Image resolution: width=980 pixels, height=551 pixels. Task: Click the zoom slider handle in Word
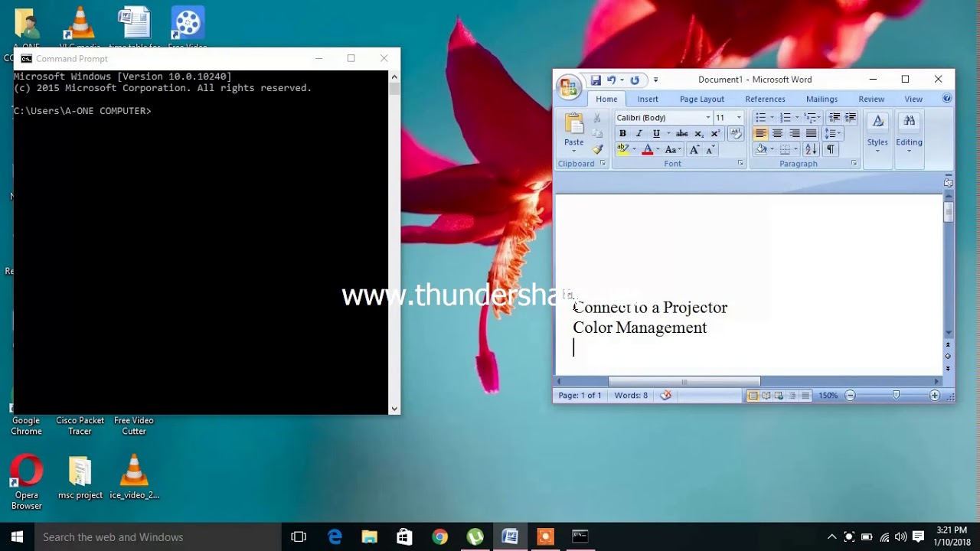coord(896,396)
